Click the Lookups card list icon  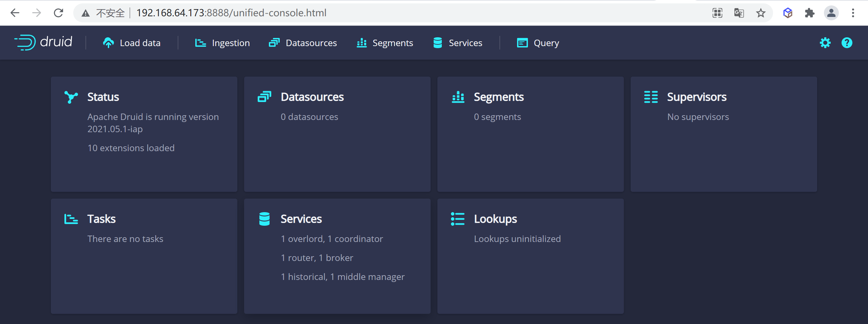tap(458, 219)
